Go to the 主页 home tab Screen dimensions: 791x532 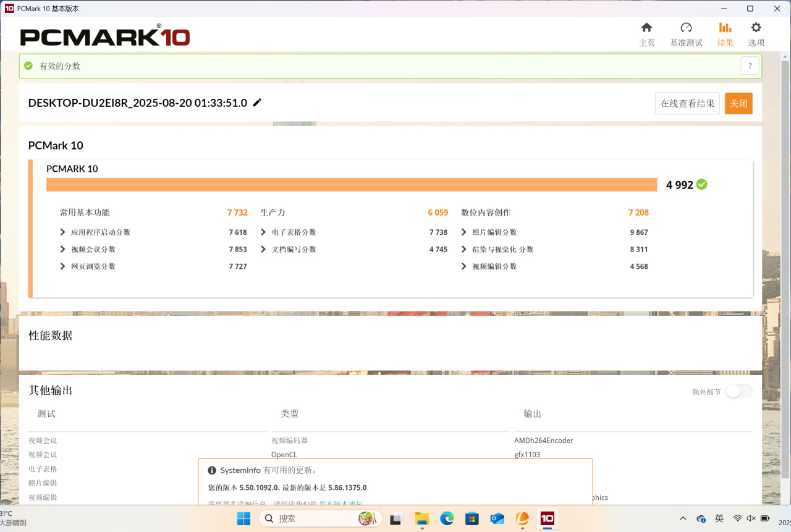point(646,35)
